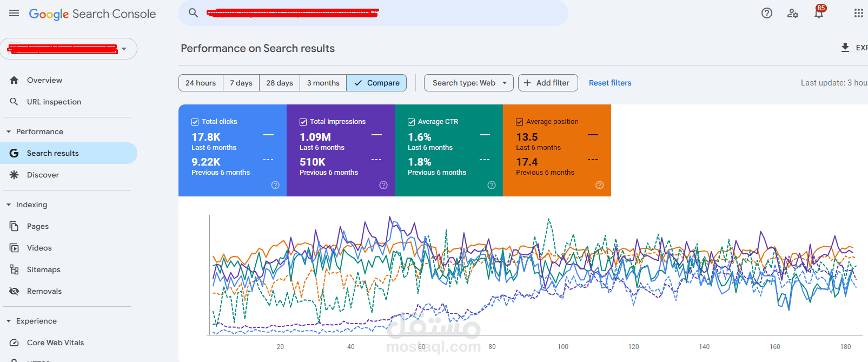Open help icon on Total clicks card
Image resolution: width=868 pixels, height=362 pixels.
click(x=275, y=185)
